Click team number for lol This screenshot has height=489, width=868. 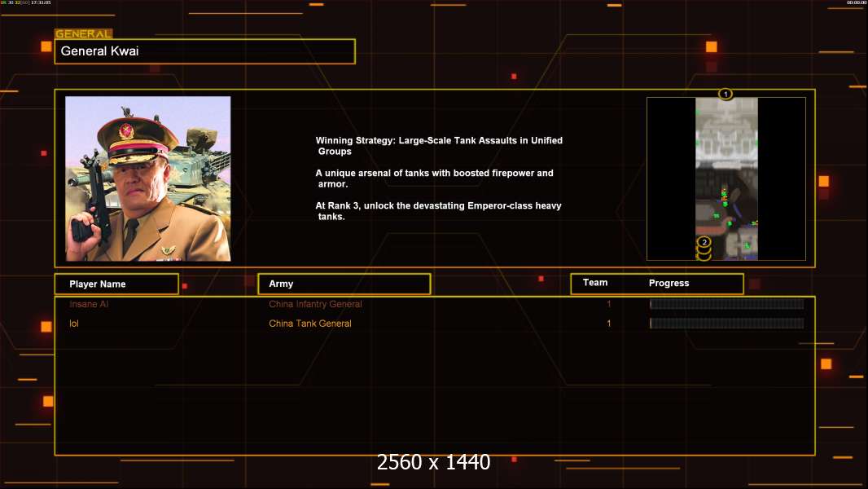pos(608,324)
